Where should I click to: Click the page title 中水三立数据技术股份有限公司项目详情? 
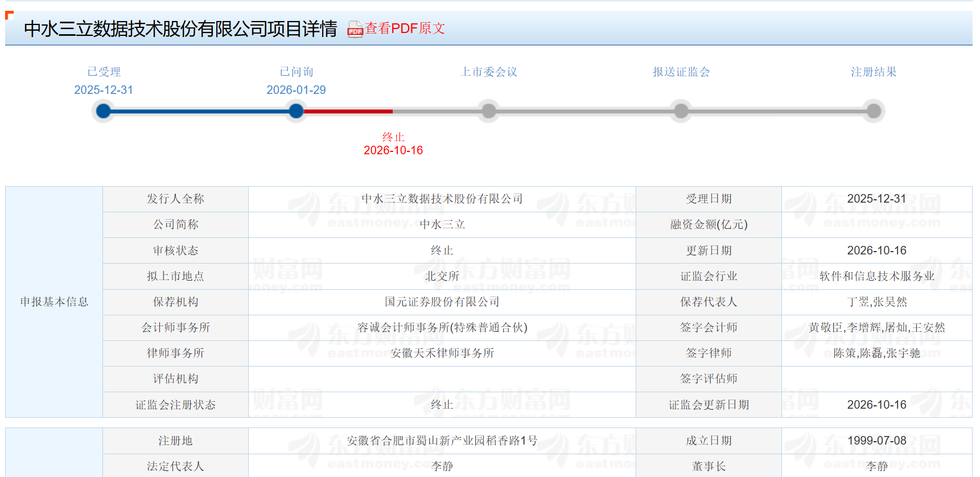pos(180,28)
